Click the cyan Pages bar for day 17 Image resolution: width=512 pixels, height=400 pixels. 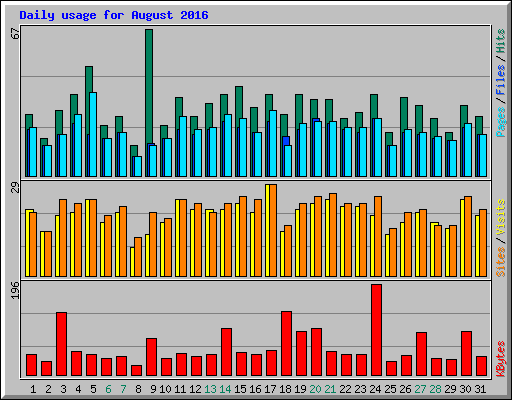(273, 143)
